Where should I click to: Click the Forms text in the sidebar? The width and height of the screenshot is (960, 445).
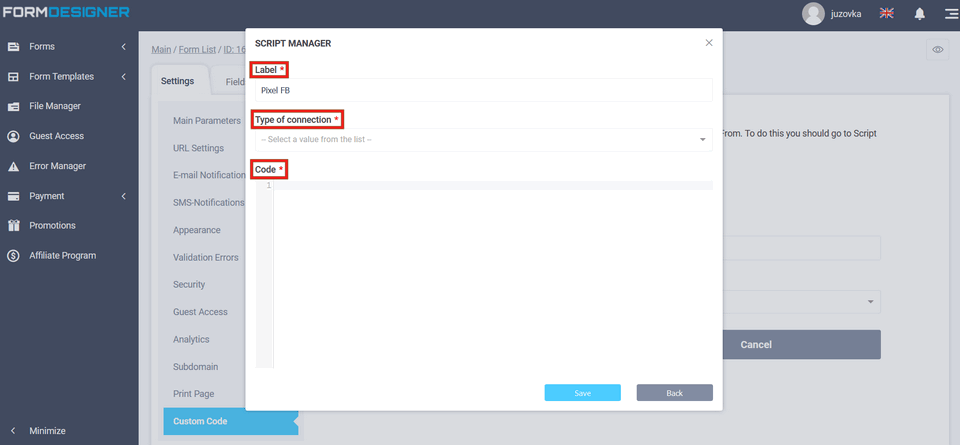(x=42, y=47)
